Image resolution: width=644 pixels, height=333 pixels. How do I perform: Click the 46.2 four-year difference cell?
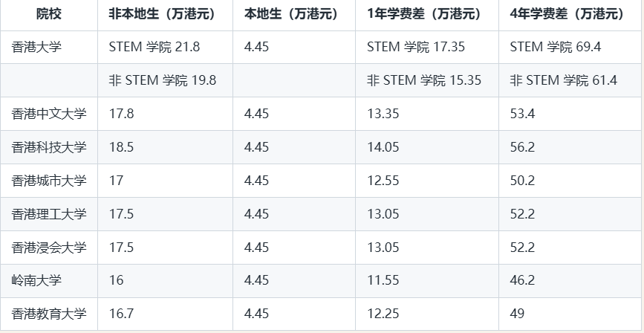pos(523,281)
